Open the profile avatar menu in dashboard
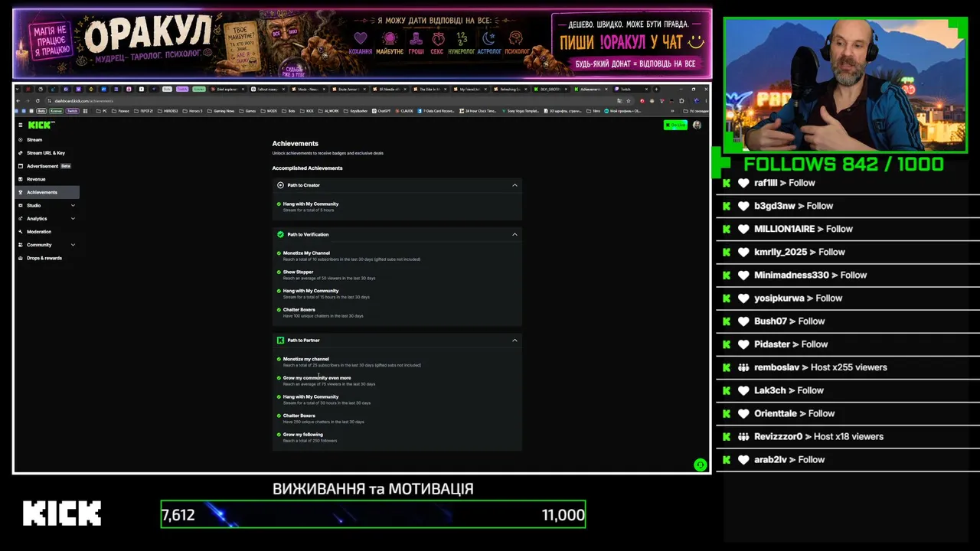Screen dimensions: 980x551 697,125
